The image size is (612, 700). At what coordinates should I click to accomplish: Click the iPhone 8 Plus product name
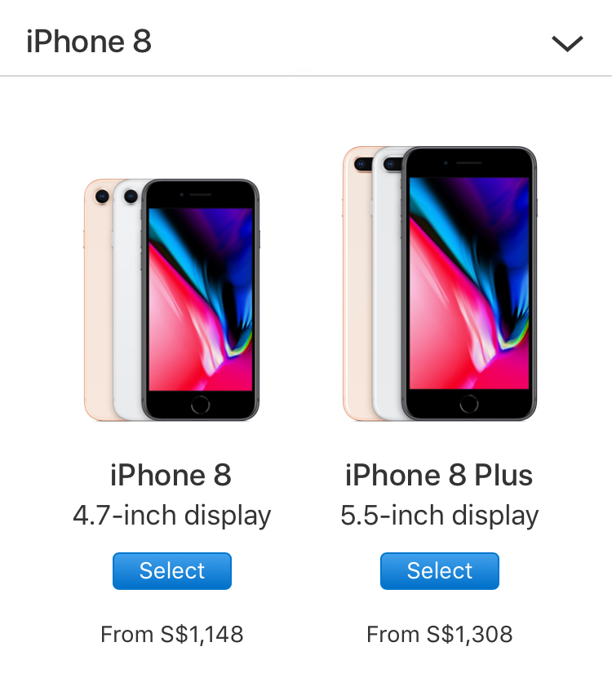click(439, 475)
